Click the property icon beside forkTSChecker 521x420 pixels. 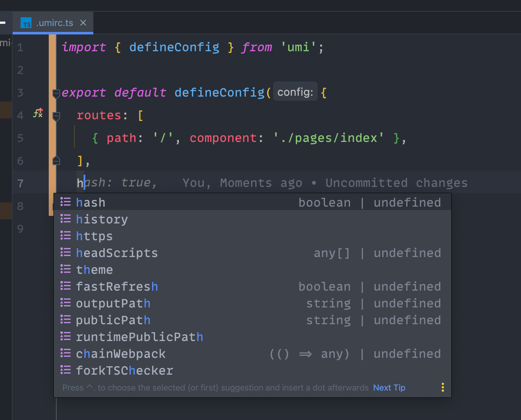click(66, 370)
